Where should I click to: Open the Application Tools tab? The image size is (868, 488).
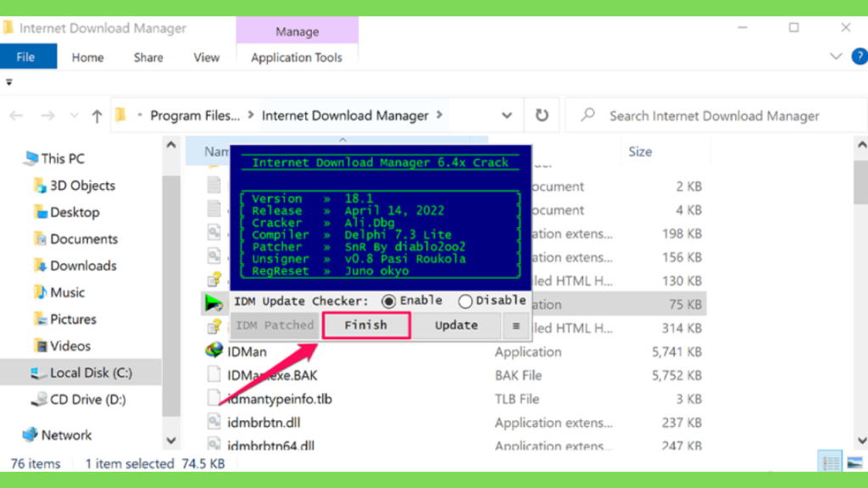tap(297, 58)
